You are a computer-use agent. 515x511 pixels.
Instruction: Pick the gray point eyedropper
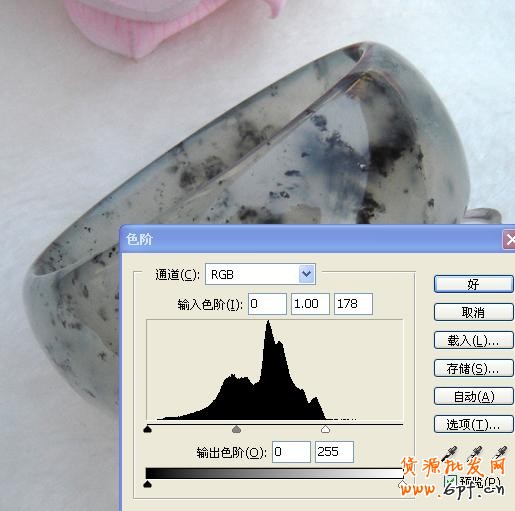474,455
